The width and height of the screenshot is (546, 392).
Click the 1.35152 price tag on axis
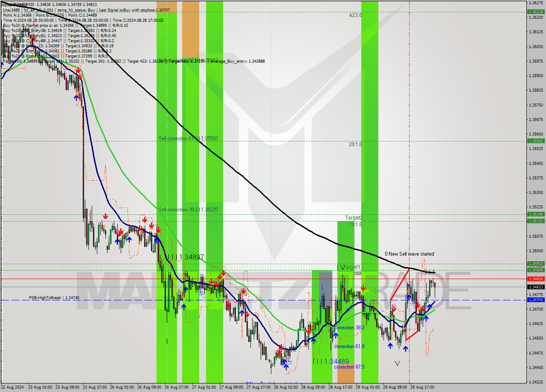pyautogui.click(x=535, y=221)
